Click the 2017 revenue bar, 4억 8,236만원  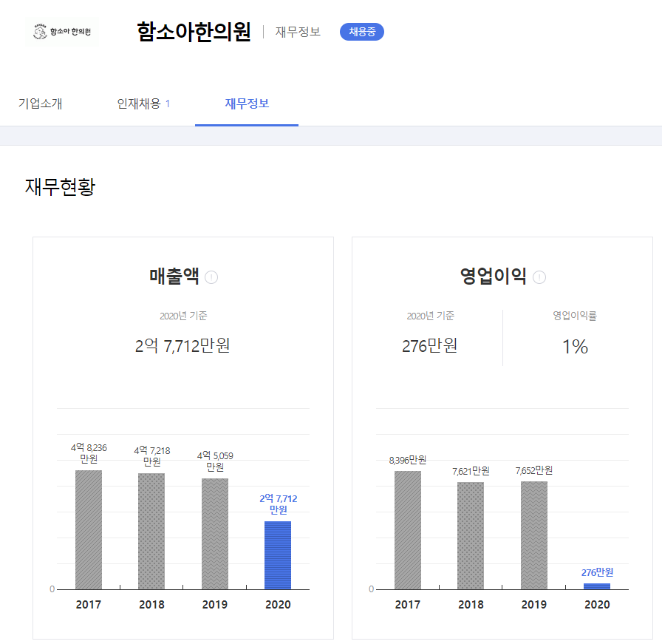click(x=89, y=529)
